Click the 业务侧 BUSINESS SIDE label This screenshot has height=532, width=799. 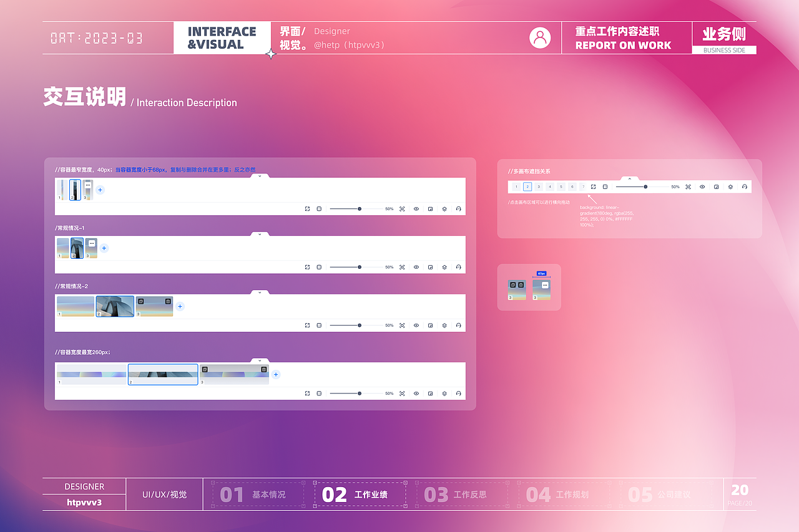[724, 38]
